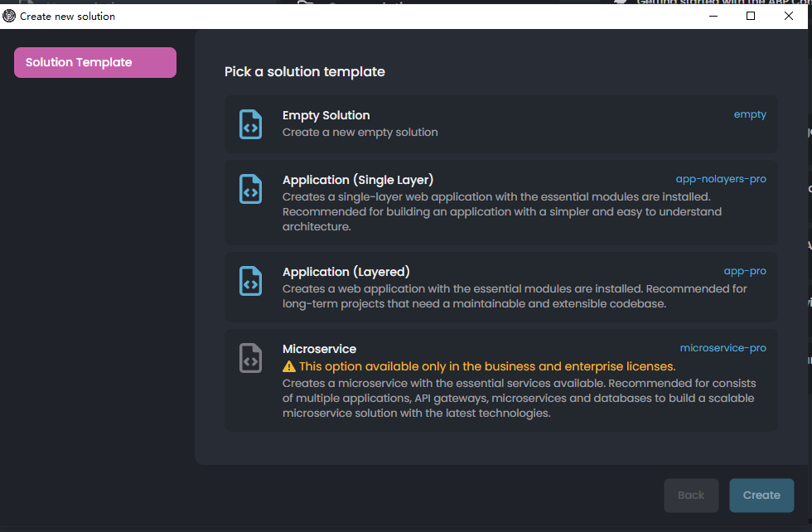Image resolution: width=812 pixels, height=532 pixels.
Task: Select the Microservice template title
Action: (x=319, y=349)
